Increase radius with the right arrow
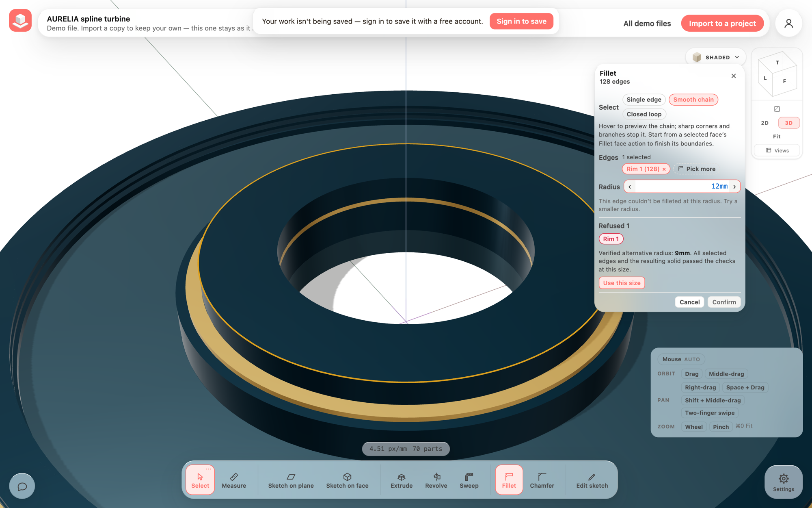This screenshot has height=508, width=812. click(734, 187)
